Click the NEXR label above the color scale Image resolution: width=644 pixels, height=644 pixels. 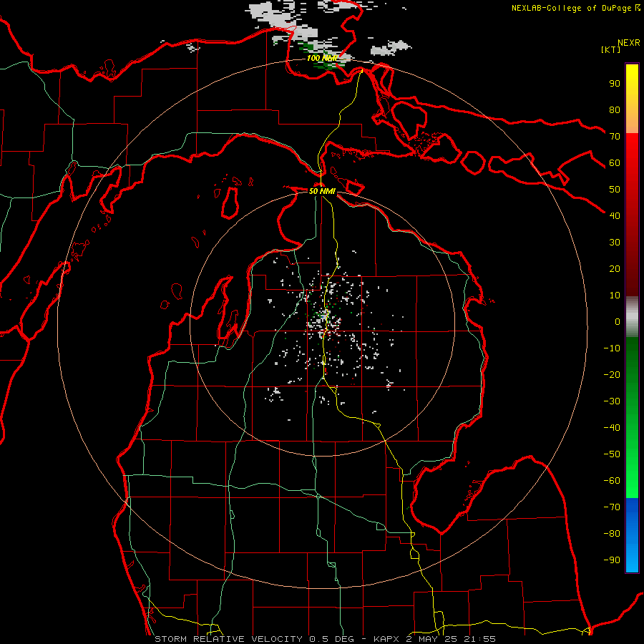click(x=629, y=43)
